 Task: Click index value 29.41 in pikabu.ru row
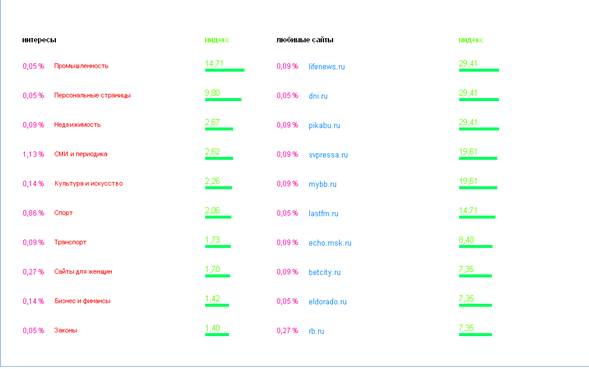[x=468, y=122]
